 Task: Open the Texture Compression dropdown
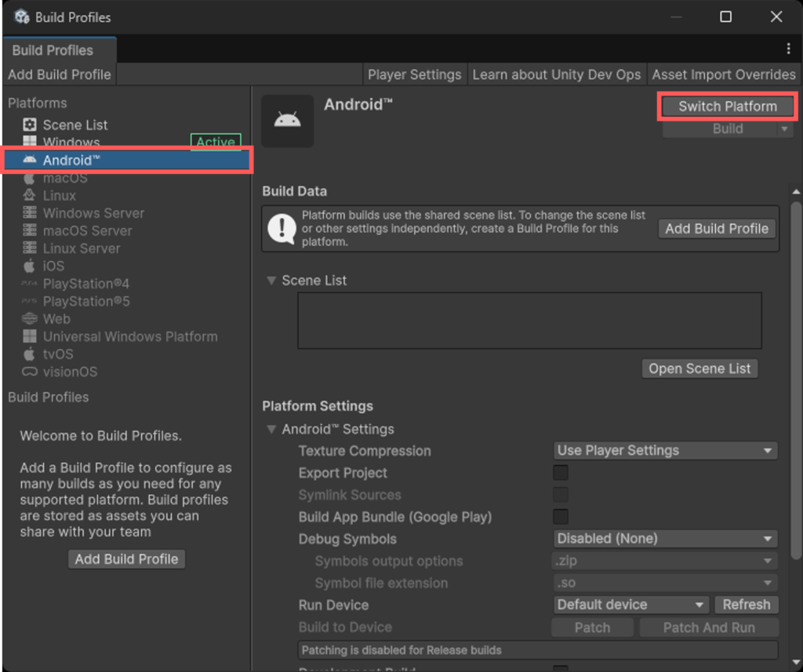(665, 451)
